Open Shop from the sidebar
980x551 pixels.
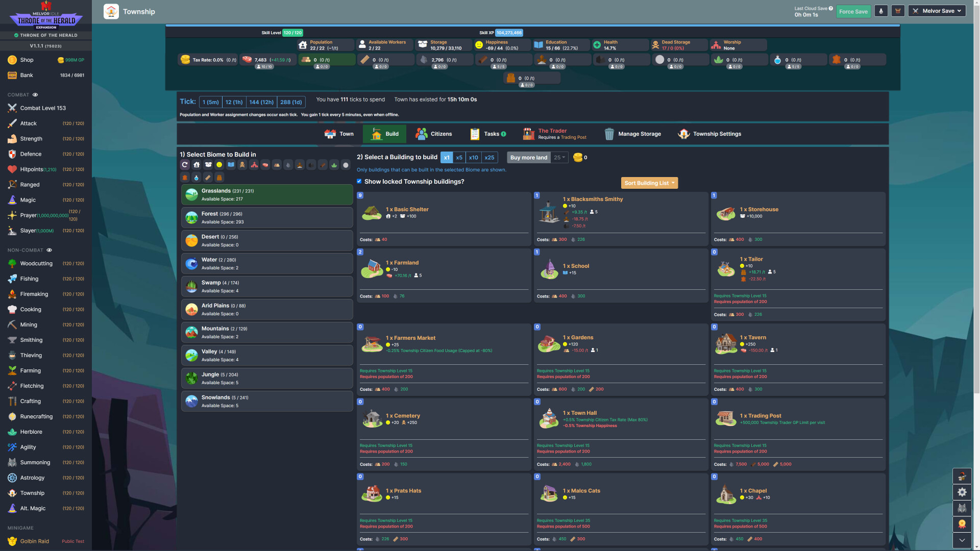[x=27, y=60]
